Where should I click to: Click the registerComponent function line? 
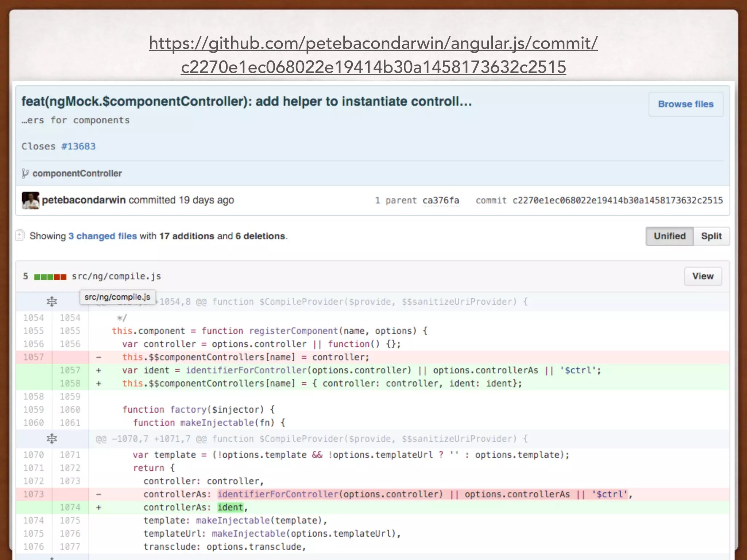pos(409,331)
